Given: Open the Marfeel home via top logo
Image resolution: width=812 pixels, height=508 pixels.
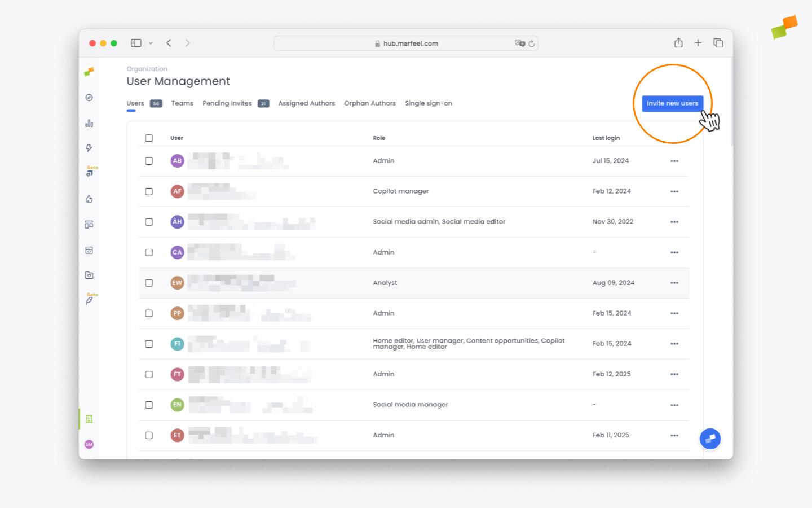Looking at the screenshot, I should (89, 72).
